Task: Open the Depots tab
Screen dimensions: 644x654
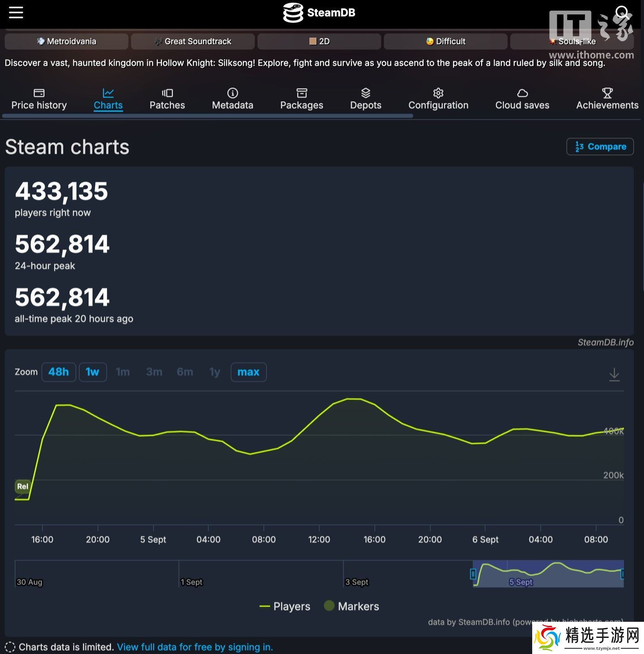Action: (365, 99)
